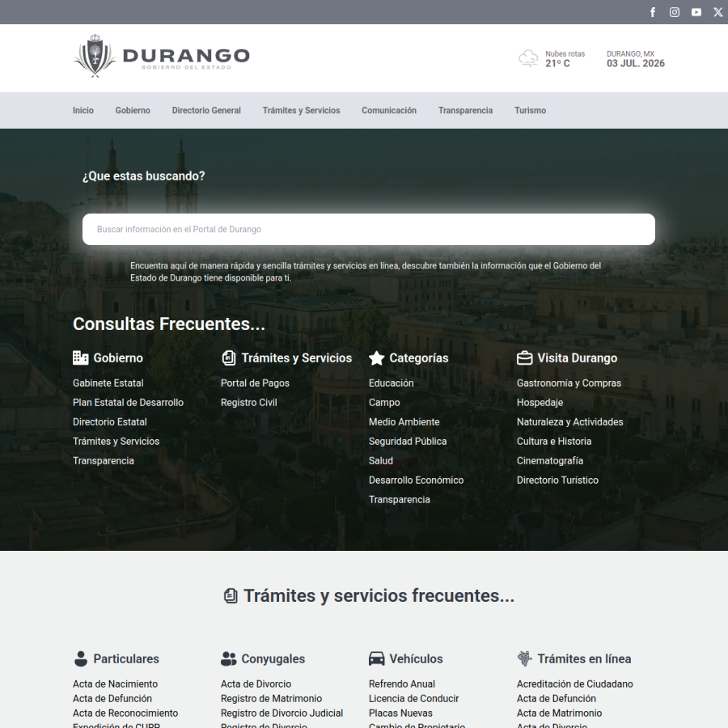Viewport: 728px width, 728px height.
Task: Click the temperature reading 21° C
Action: click(x=557, y=64)
